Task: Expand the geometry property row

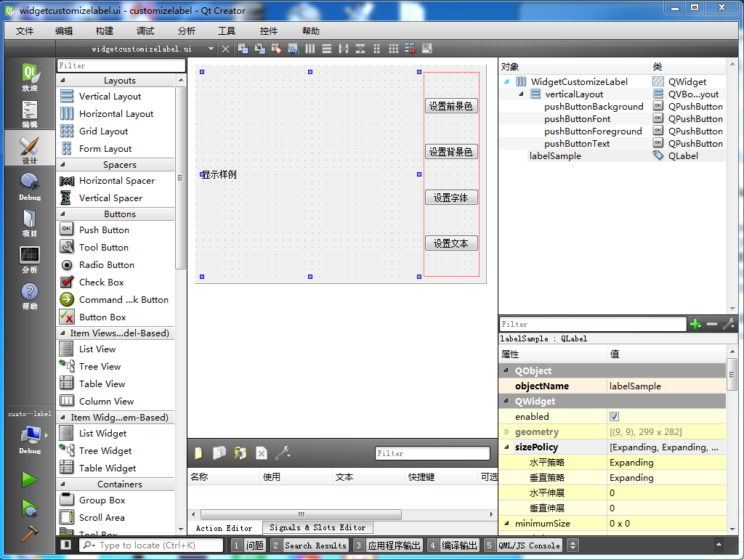Action: (x=506, y=431)
